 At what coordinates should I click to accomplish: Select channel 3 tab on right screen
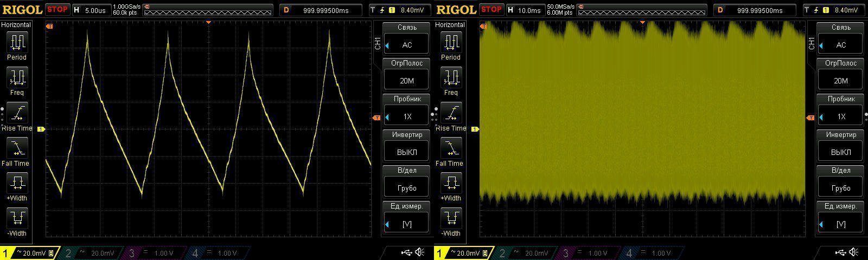pyautogui.click(x=589, y=253)
